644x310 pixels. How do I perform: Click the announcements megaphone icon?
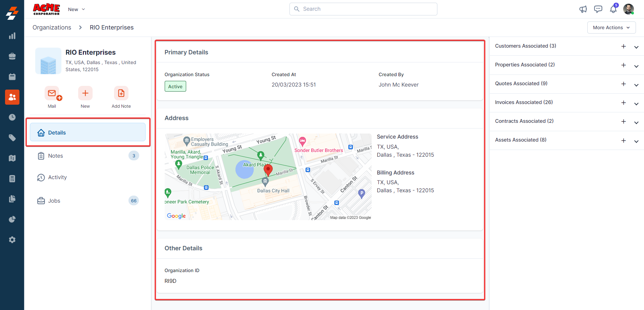[583, 9]
